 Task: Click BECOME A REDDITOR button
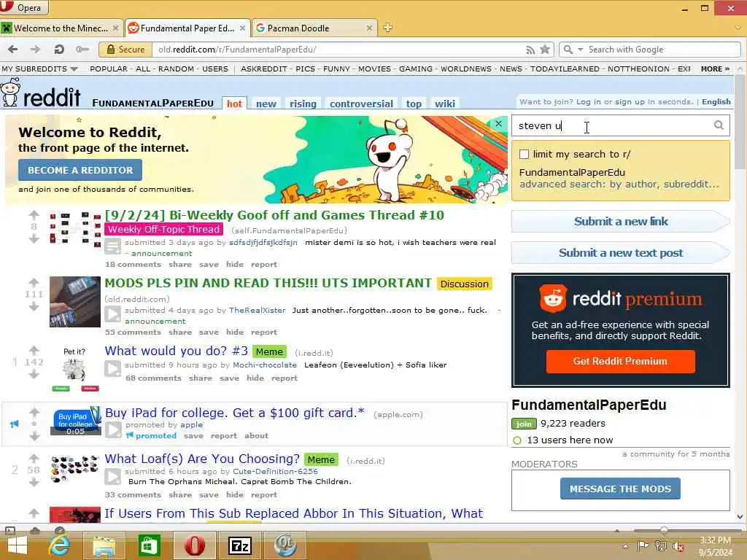[x=80, y=170]
